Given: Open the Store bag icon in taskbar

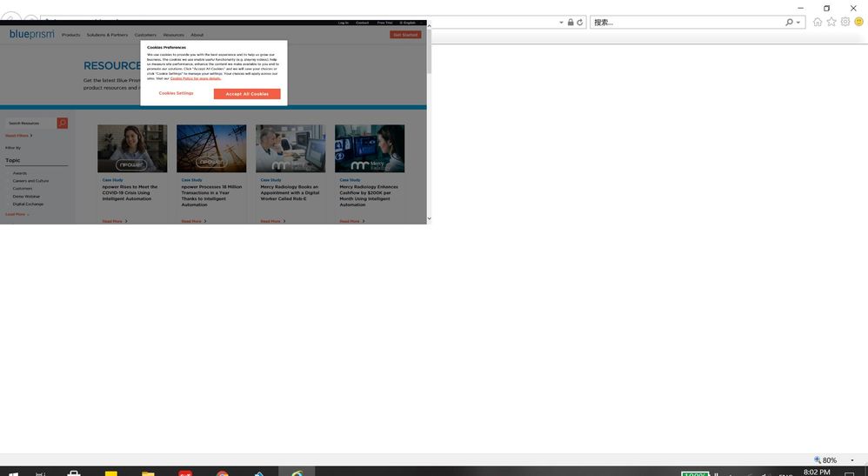Looking at the screenshot, I should point(74,473).
